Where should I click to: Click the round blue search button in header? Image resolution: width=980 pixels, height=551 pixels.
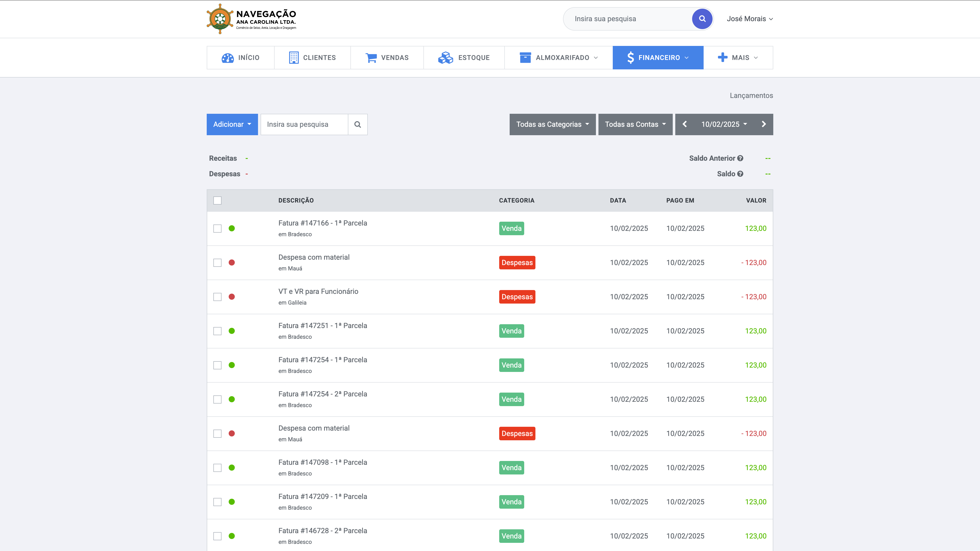[x=702, y=19]
